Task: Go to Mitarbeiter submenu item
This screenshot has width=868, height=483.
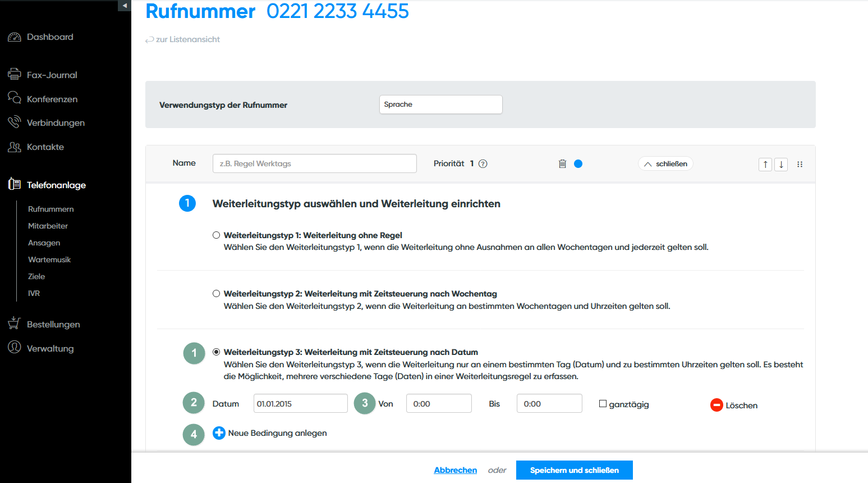Action: click(48, 226)
